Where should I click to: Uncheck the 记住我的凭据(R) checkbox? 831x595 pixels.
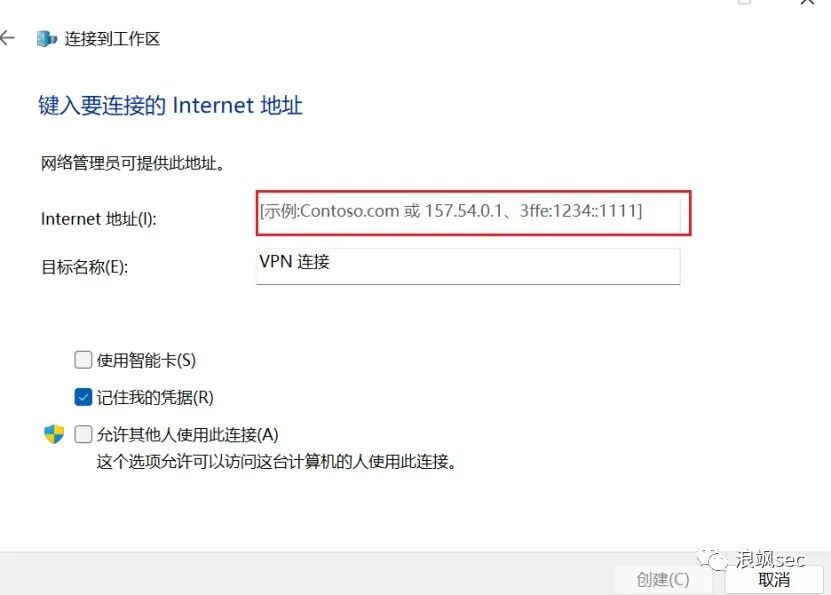pos(83,397)
